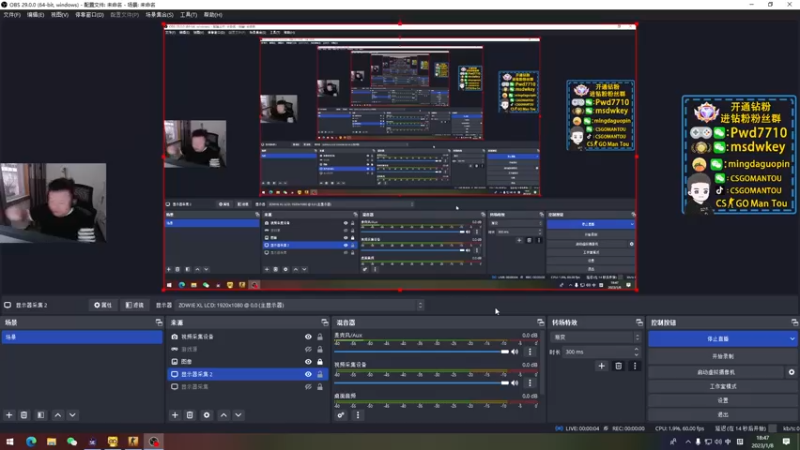Toggle lock on the 视频采集设备 source
Screen dimensions: 800x450
coord(320,337)
